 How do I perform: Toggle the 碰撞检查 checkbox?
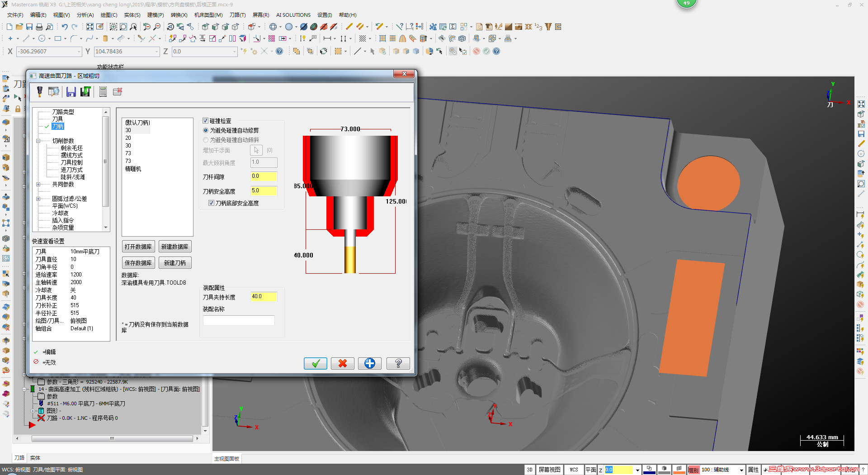(206, 121)
